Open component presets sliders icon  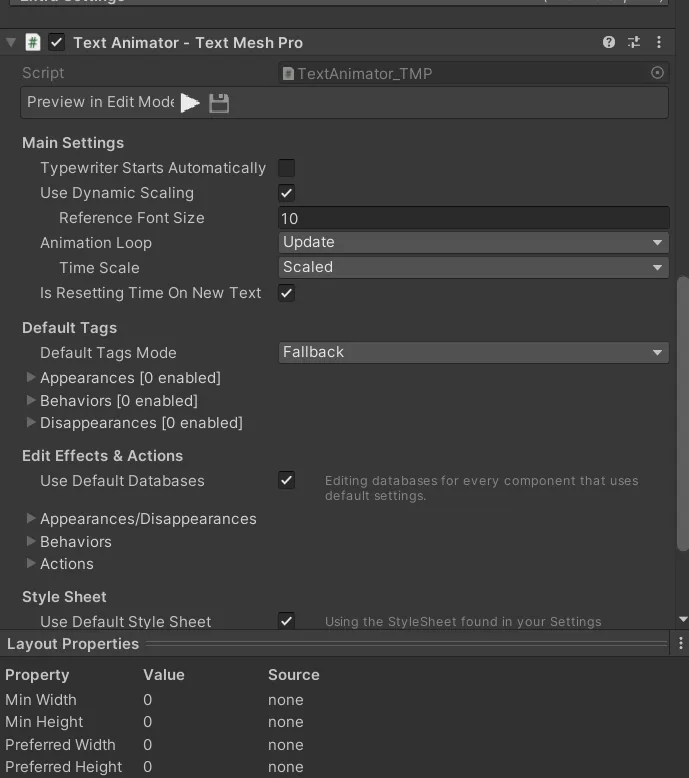coord(634,42)
